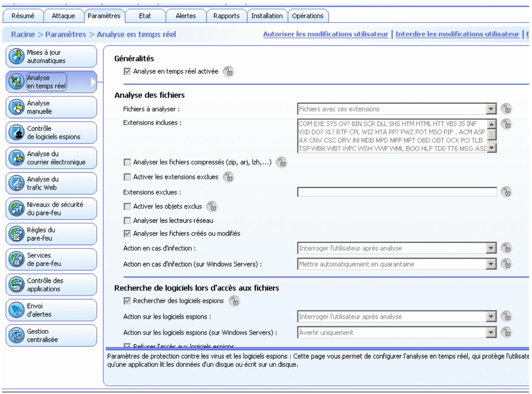Enable Analyser les fichiers compressés checkbox
The image size is (532, 394).
click(x=127, y=162)
